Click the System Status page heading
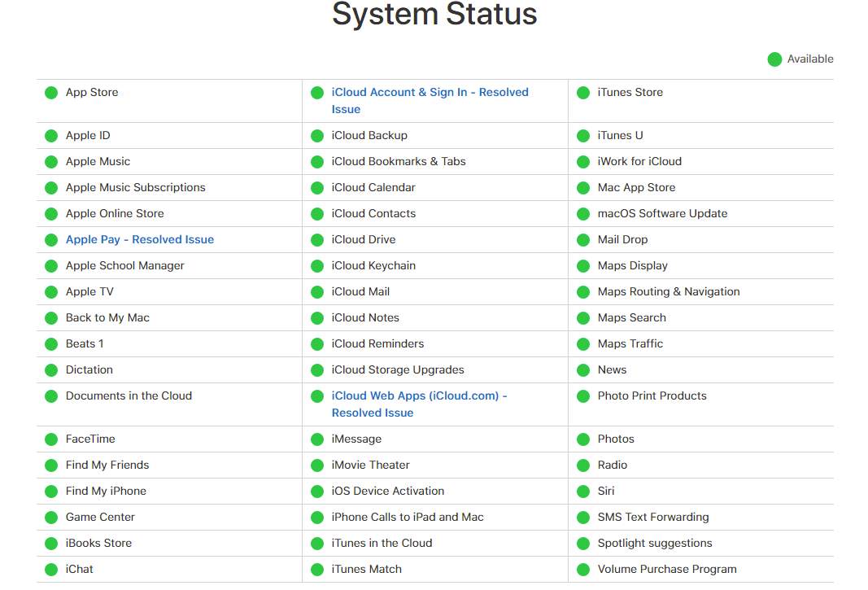 pyautogui.click(x=434, y=14)
